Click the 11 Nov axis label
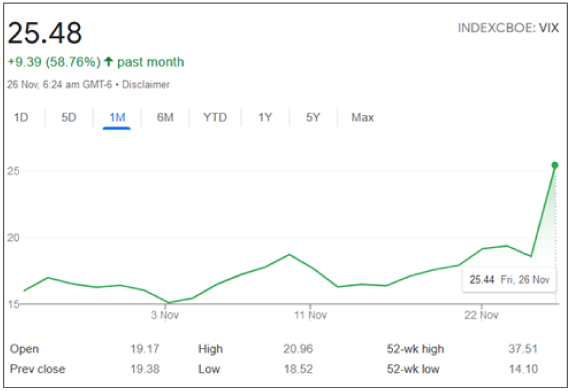Screen dimensions: 570x391 [x=310, y=315]
